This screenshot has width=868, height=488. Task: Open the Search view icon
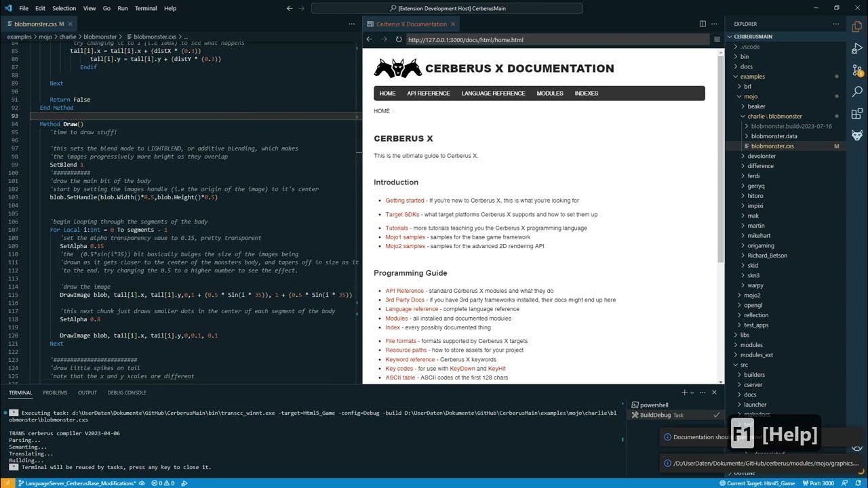coord(857,91)
